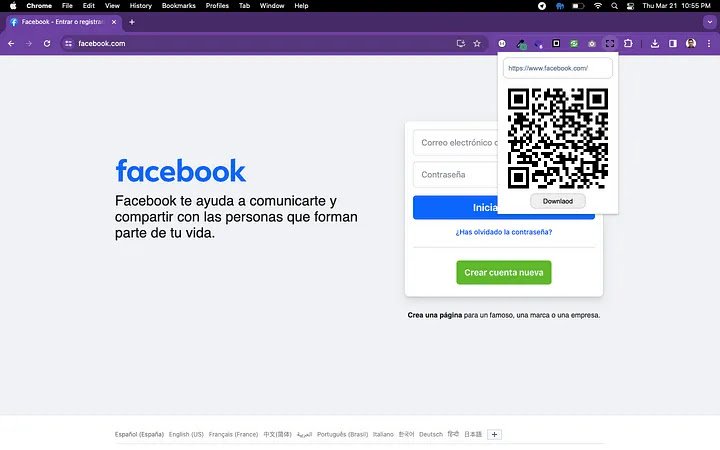
Task: Click Crear cuenta nueva button
Action: 504,273
